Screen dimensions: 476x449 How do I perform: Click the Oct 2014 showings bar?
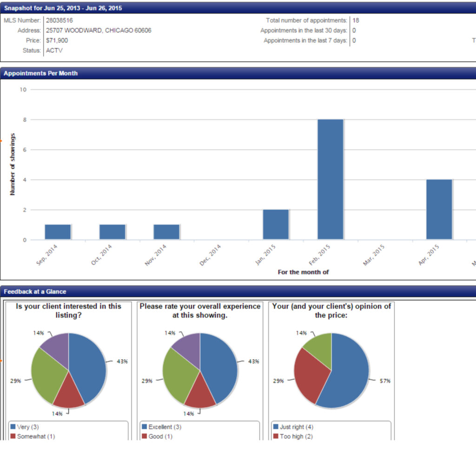pyautogui.click(x=112, y=232)
